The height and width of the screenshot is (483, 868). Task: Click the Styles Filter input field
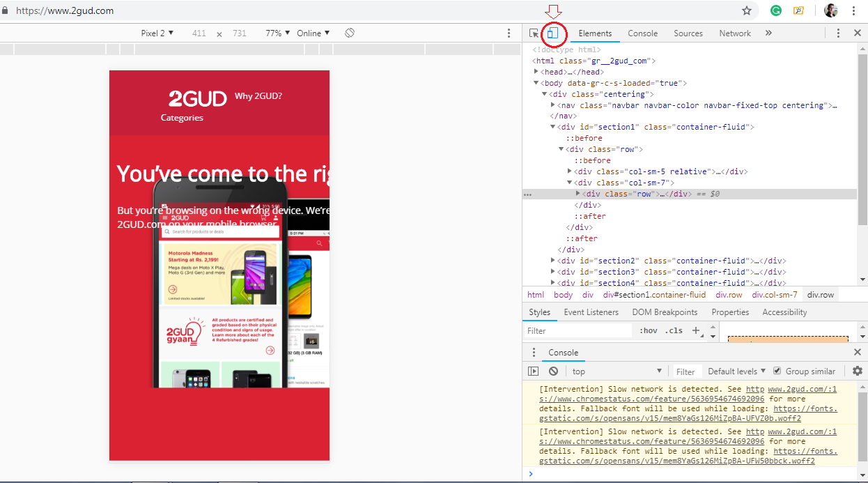click(578, 331)
